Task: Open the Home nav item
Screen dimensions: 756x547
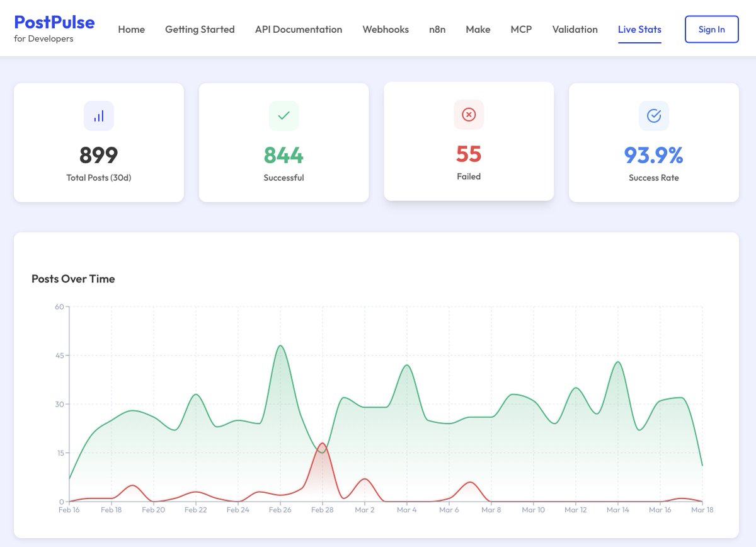Action: tap(131, 29)
